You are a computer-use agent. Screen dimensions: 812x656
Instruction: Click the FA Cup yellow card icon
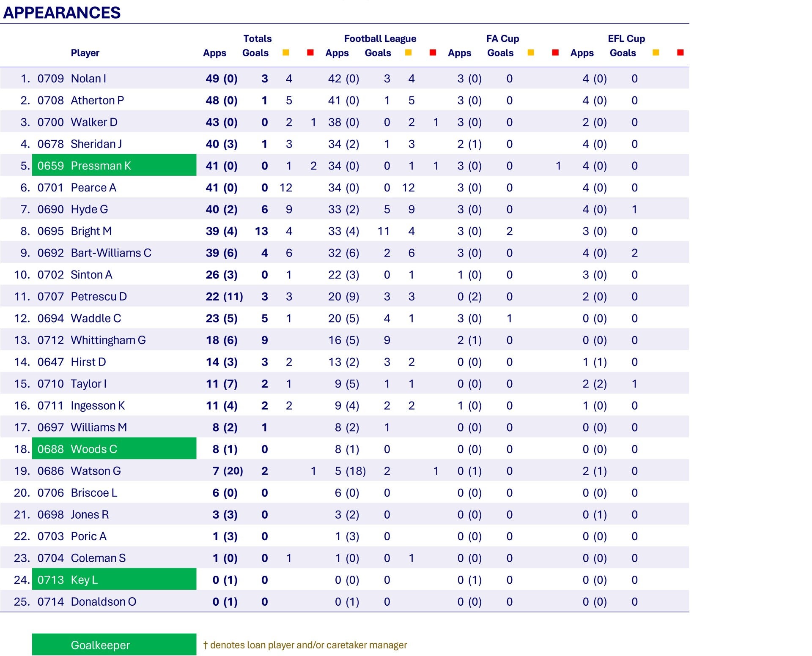(531, 52)
